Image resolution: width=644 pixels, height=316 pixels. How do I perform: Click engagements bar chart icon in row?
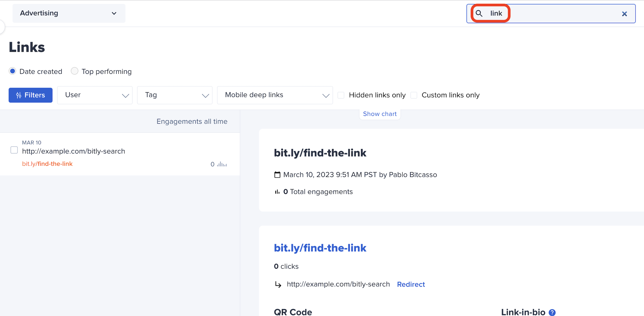point(222,164)
